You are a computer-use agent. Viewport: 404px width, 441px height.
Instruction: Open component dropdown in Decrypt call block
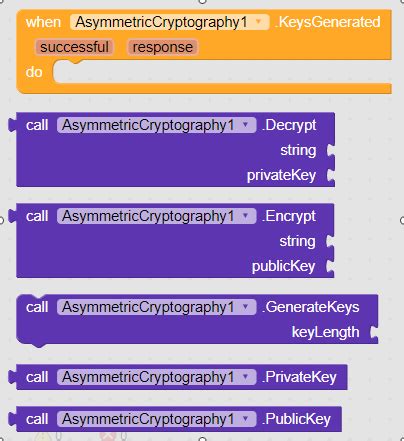tap(156, 125)
